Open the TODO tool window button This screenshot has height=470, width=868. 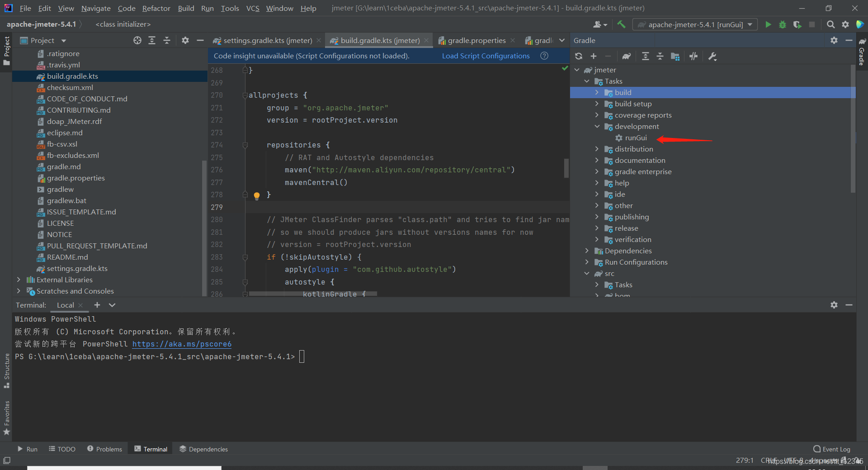click(62, 449)
